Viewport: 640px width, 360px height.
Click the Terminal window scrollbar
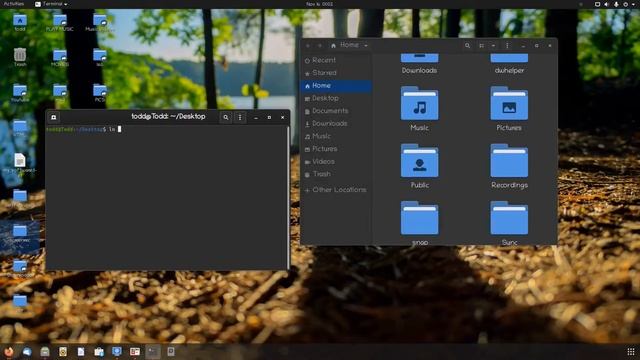coord(289,198)
